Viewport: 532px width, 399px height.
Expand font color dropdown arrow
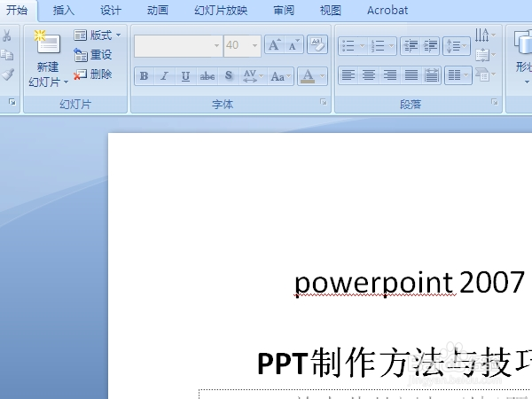[x=323, y=76]
